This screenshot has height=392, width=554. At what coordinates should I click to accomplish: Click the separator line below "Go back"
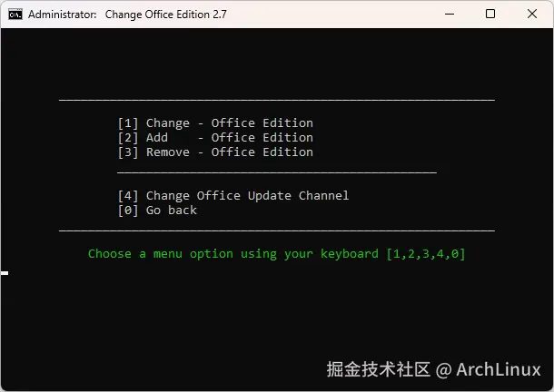pyautogui.click(x=277, y=231)
